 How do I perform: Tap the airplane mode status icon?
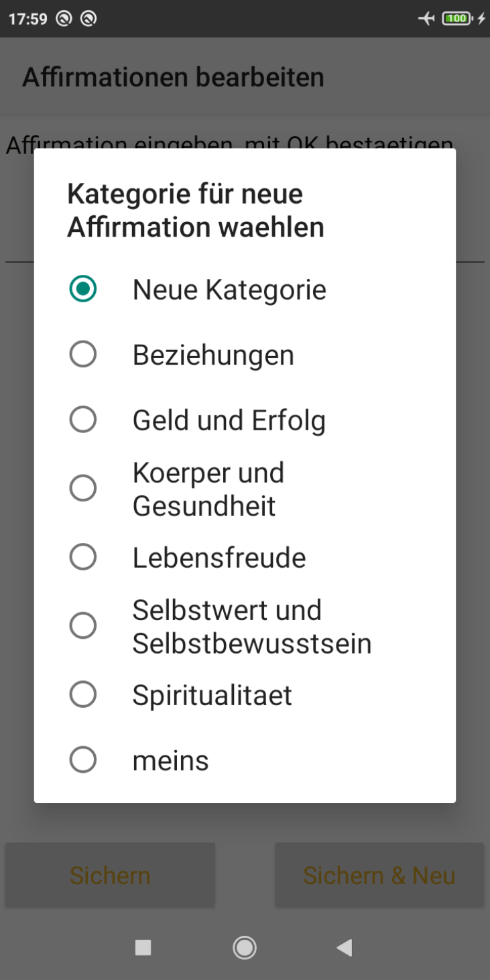426,19
